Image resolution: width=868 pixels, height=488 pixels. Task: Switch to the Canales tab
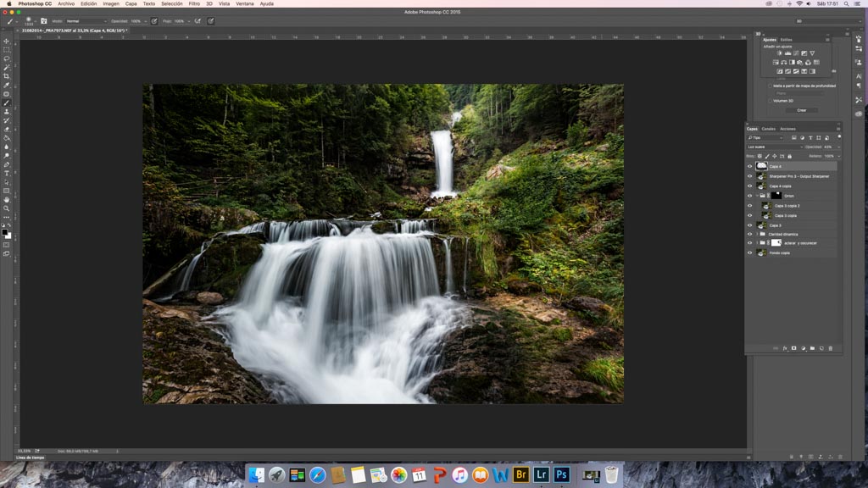pyautogui.click(x=768, y=129)
